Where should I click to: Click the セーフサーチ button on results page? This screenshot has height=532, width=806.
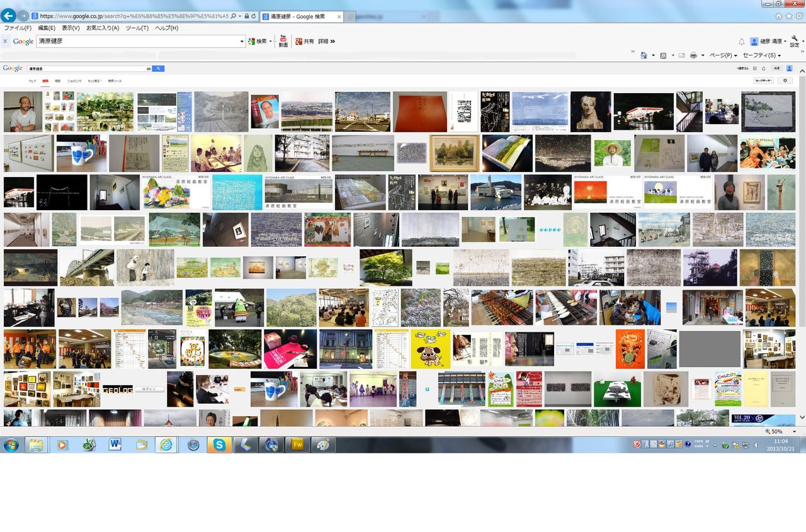[x=764, y=81]
